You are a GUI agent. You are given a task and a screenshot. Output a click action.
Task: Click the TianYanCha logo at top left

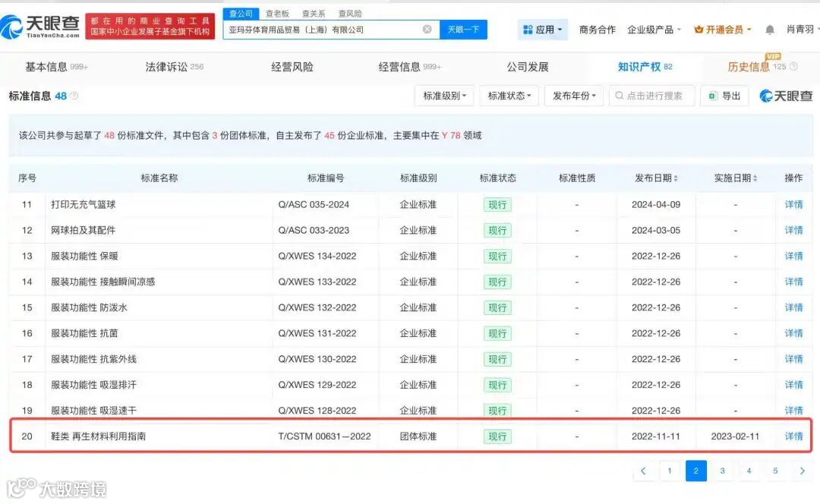coord(40,26)
